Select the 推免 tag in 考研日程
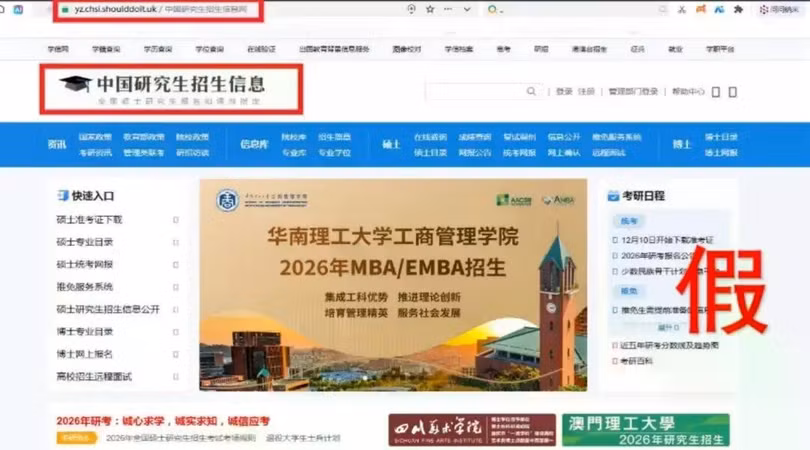The width and height of the screenshot is (810, 450). coord(629,291)
